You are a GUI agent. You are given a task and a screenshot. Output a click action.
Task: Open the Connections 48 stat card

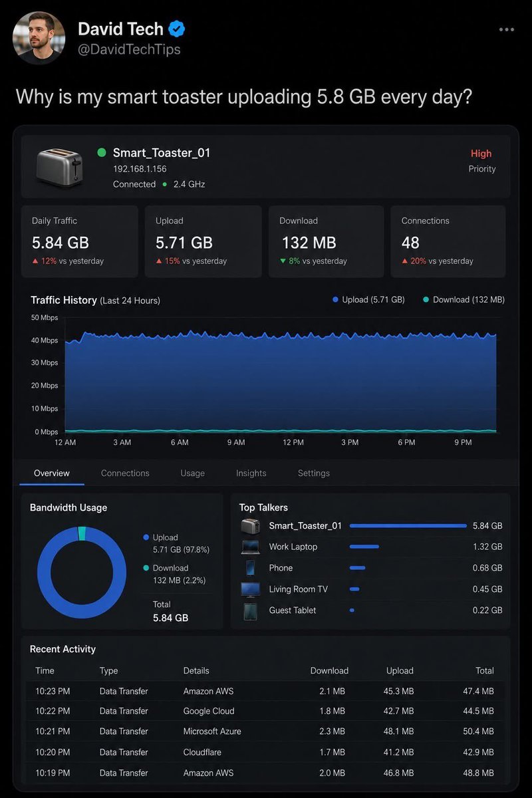(449, 241)
